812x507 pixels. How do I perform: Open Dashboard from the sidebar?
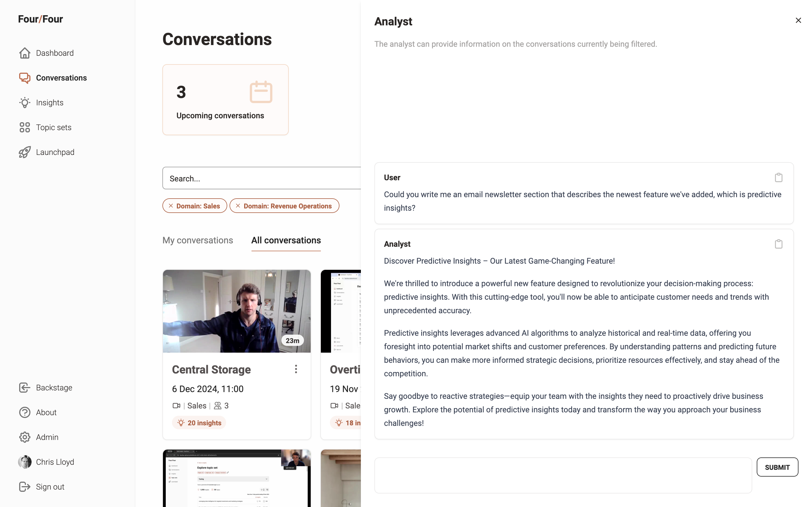tap(54, 53)
